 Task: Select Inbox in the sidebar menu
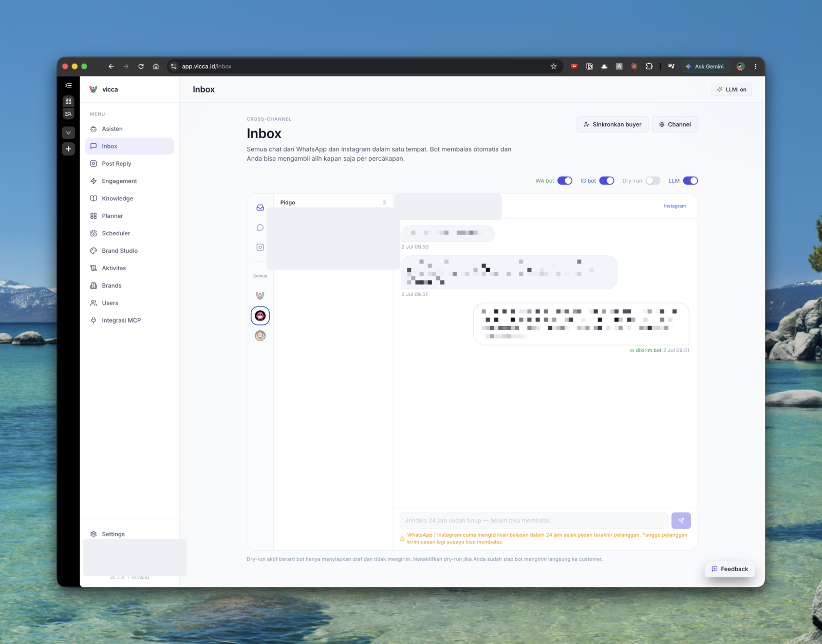pyautogui.click(x=129, y=146)
